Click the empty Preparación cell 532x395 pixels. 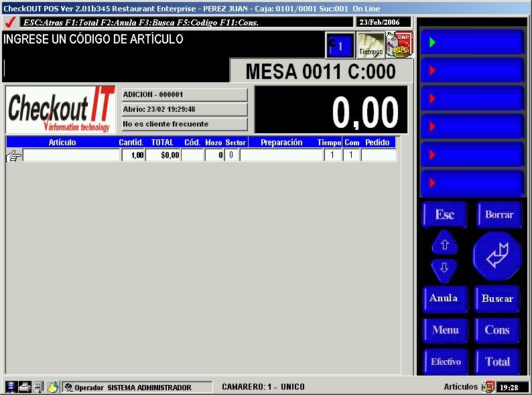(281, 155)
